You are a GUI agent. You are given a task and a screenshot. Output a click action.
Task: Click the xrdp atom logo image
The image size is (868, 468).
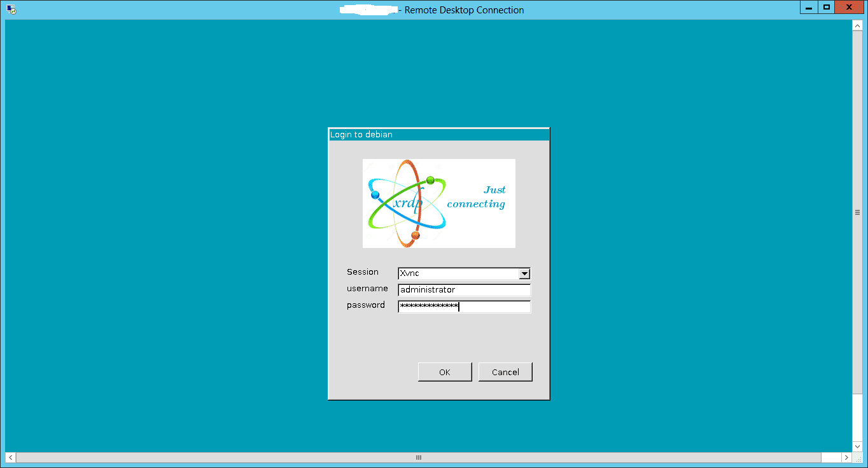pyautogui.click(x=407, y=203)
